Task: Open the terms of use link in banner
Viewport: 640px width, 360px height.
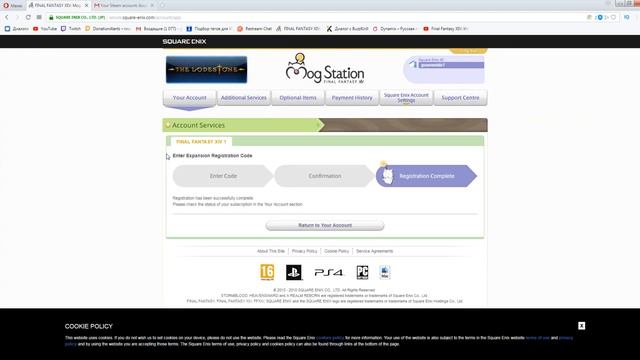Action: [538, 338]
